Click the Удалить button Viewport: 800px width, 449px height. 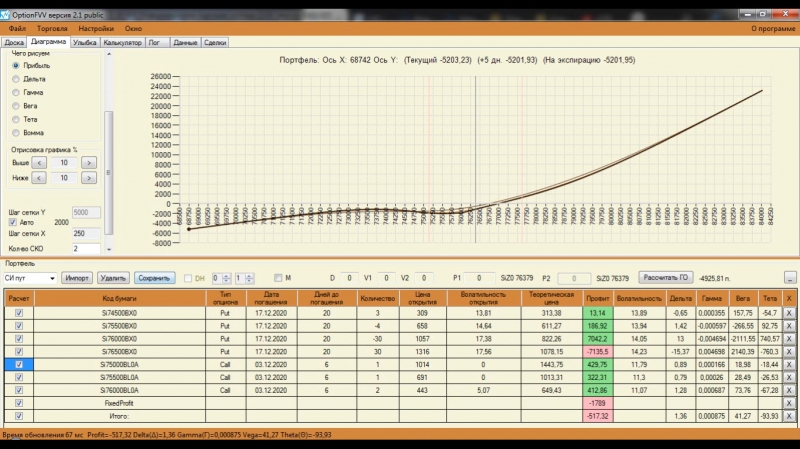click(113, 278)
